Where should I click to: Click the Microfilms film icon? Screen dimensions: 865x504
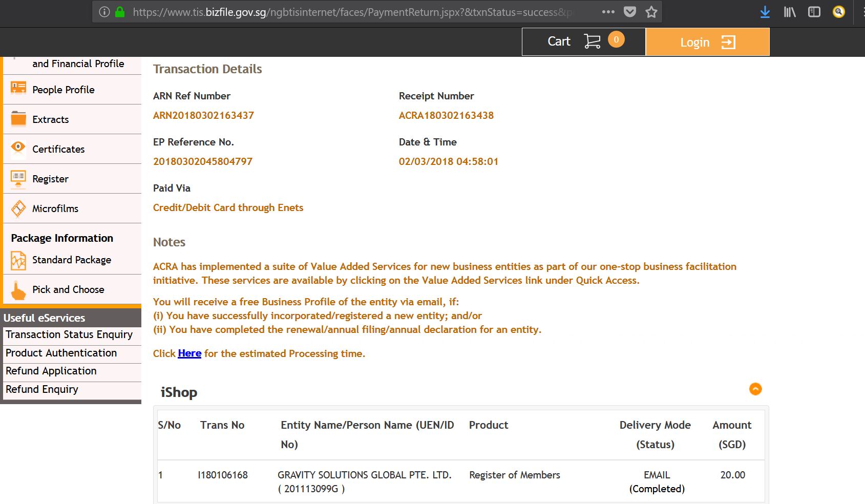pos(18,208)
